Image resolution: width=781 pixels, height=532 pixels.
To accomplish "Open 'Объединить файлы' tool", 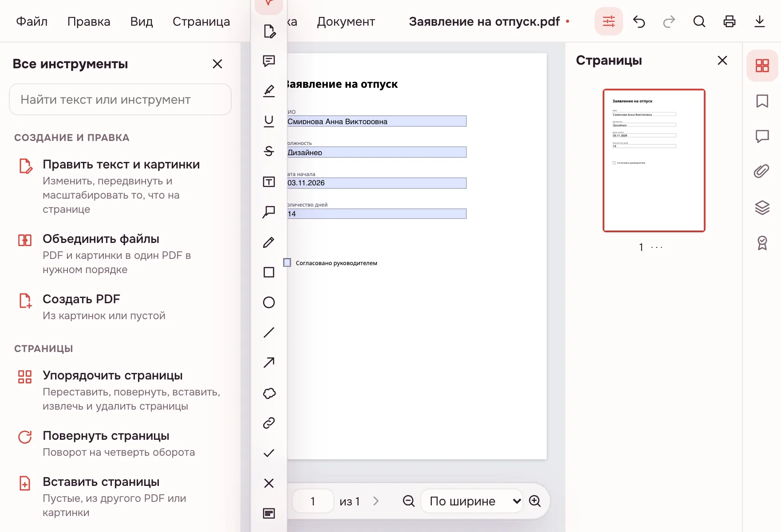I will 120,254.
